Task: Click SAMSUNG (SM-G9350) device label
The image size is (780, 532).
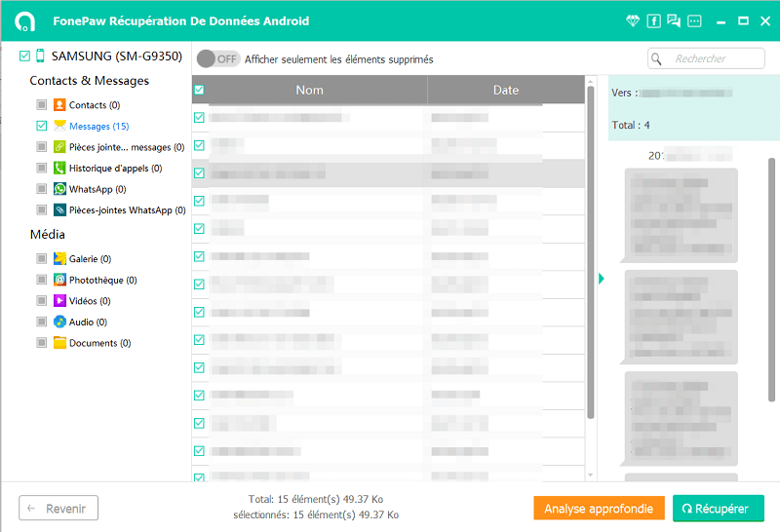Action: click(x=117, y=56)
